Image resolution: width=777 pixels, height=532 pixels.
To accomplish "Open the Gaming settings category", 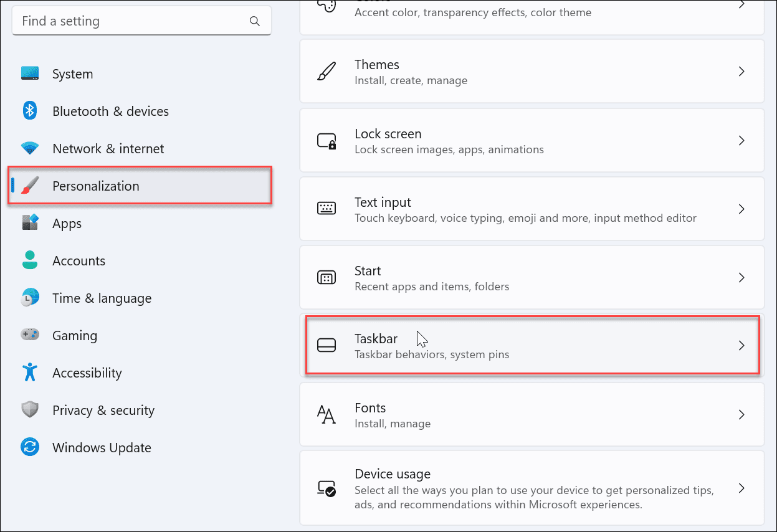I will point(141,335).
